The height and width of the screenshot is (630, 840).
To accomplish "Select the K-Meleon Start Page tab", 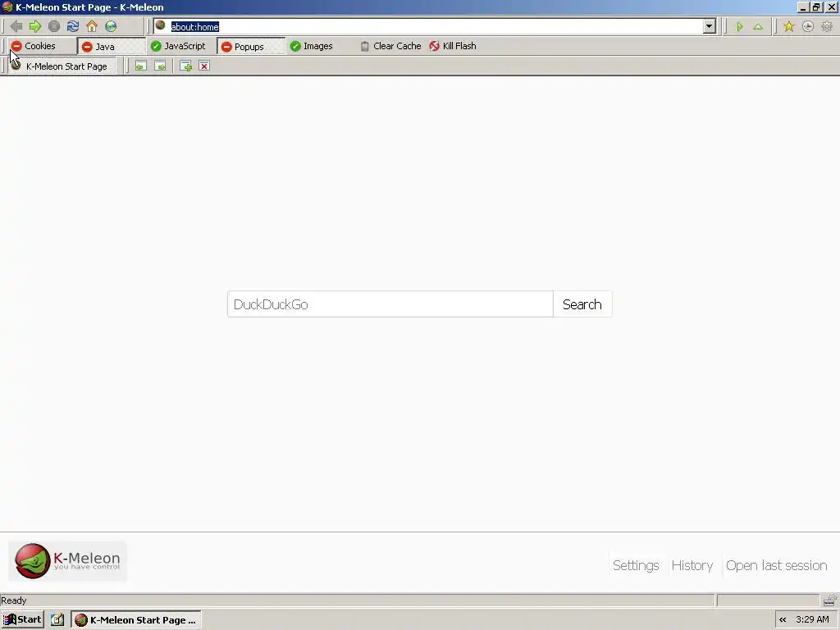I will pyautogui.click(x=62, y=66).
